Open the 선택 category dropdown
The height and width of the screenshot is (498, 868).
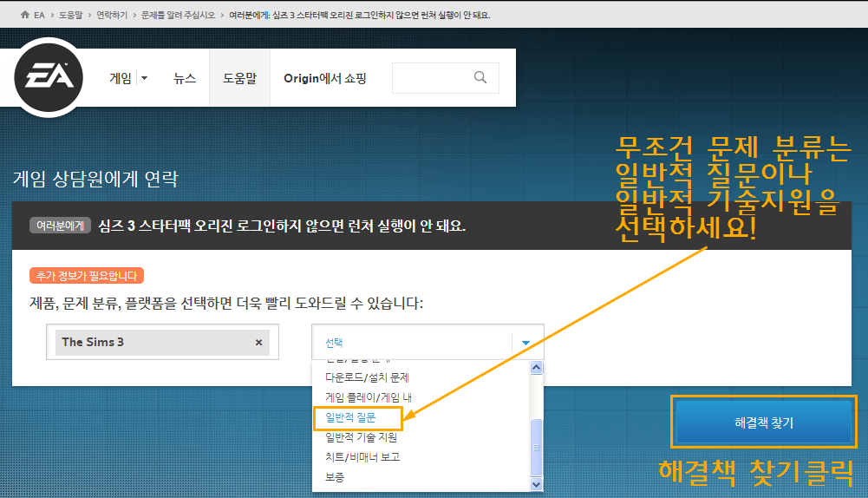coord(427,343)
